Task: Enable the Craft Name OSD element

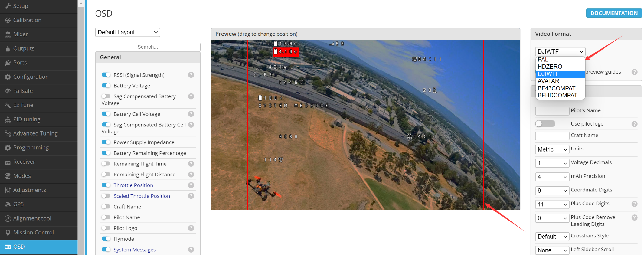Action: (x=106, y=207)
